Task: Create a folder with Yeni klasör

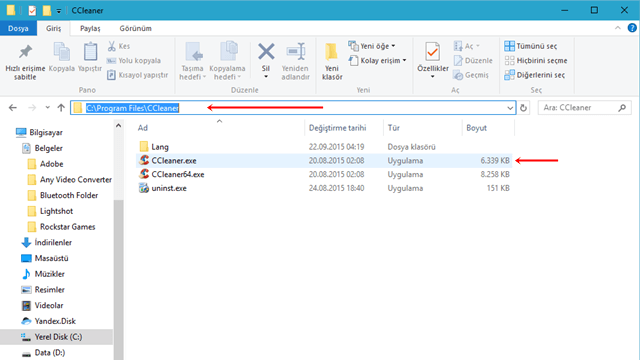Action: [332, 61]
